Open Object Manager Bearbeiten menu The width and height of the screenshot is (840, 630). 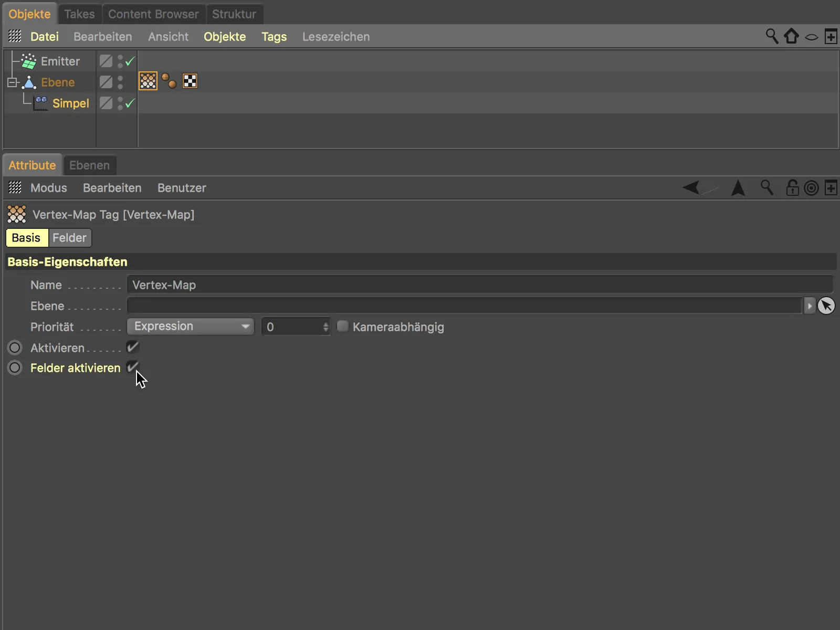click(x=103, y=37)
